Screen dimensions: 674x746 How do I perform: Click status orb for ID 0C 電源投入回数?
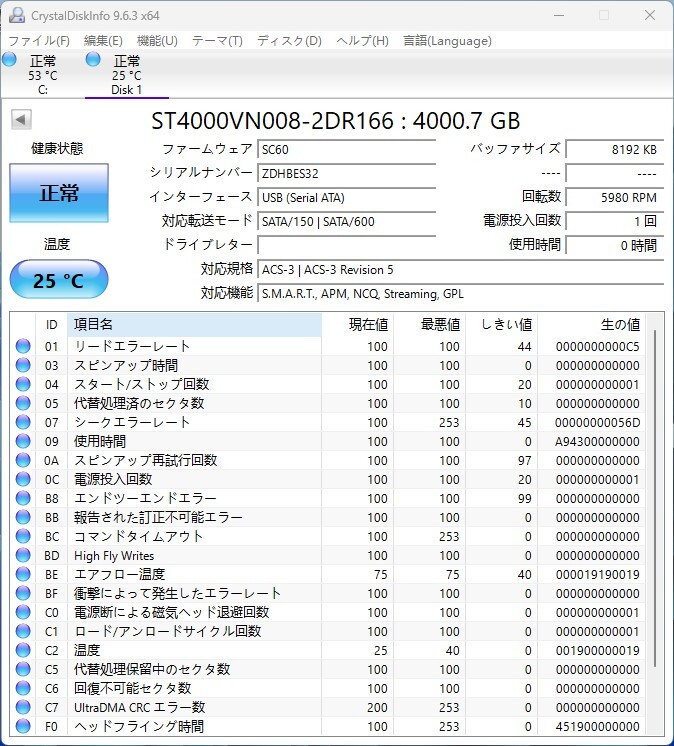click(23, 480)
